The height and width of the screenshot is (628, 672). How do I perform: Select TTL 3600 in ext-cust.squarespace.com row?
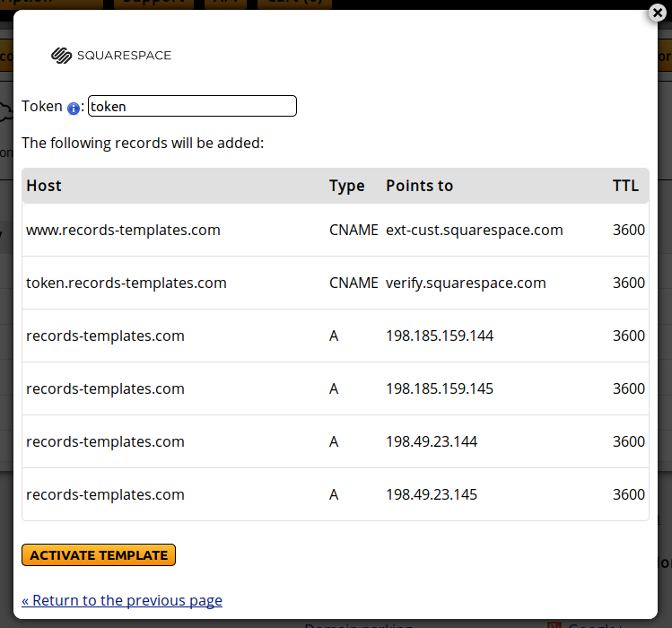(x=629, y=231)
